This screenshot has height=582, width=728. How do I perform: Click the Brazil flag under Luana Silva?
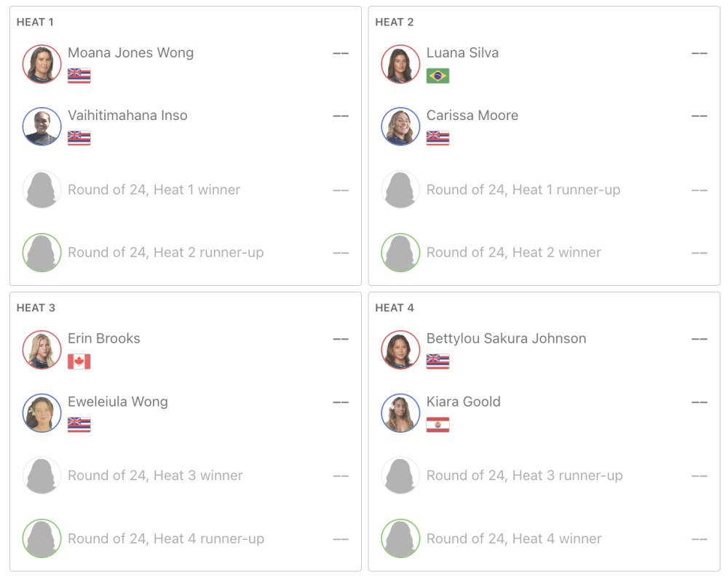pyautogui.click(x=438, y=76)
